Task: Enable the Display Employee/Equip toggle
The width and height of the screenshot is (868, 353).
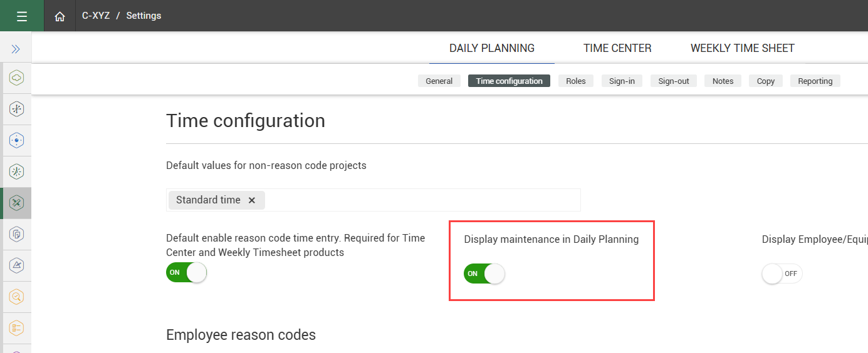Action: click(782, 274)
